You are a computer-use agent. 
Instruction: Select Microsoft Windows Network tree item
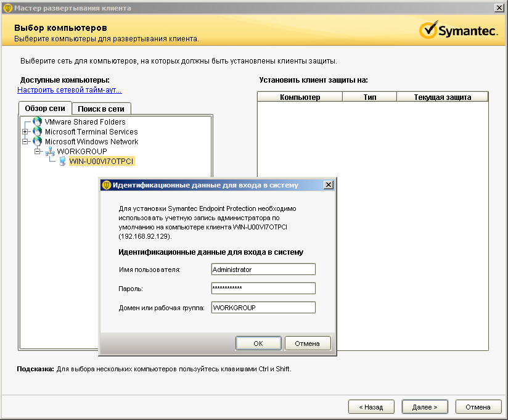91,141
